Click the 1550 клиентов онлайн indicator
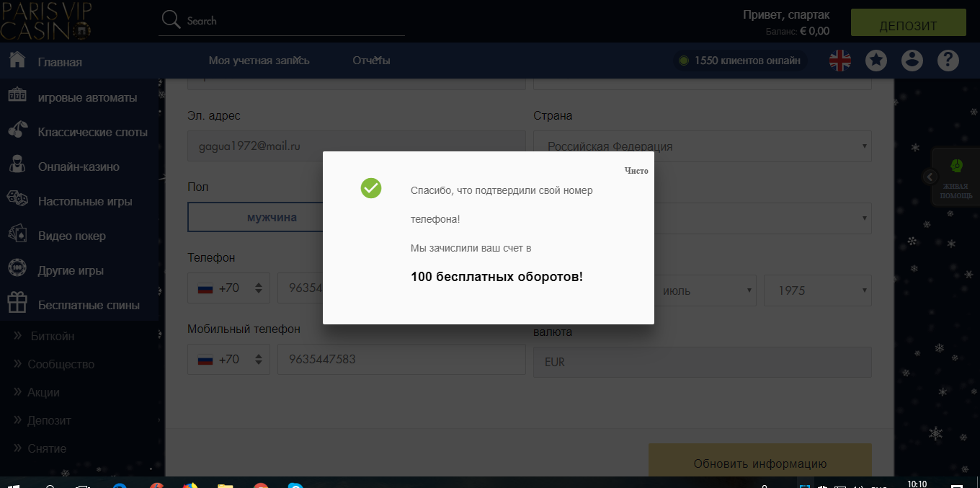The height and width of the screenshot is (488, 980). pos(739,61)
